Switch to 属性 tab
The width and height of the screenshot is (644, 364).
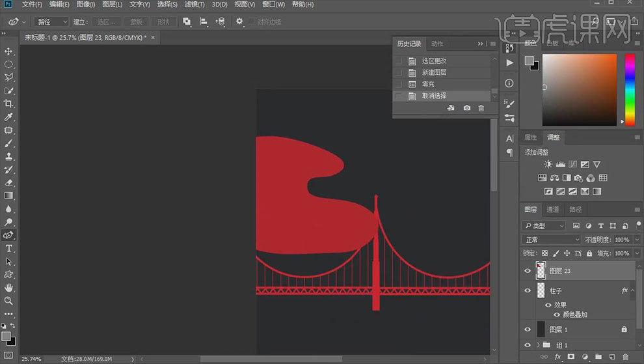pos(530,137)
